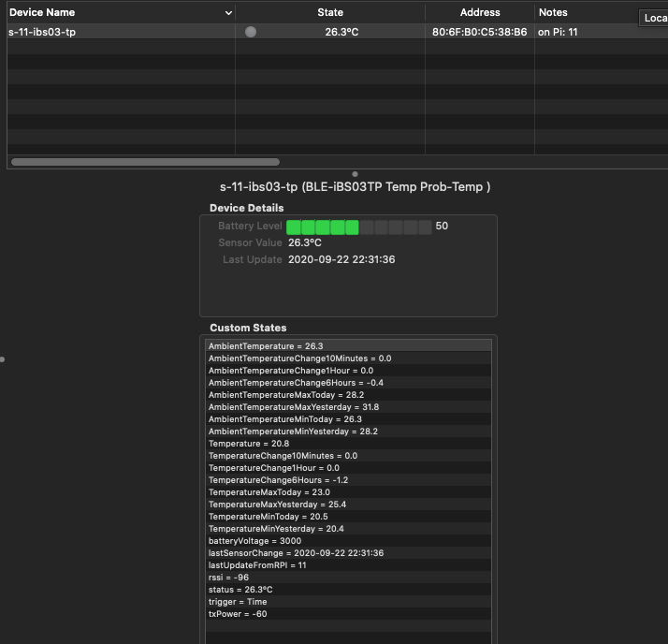The height and width of the screenshot is (644, 668).
Task: Sort by the Address column header
Action: pos(480,12)
